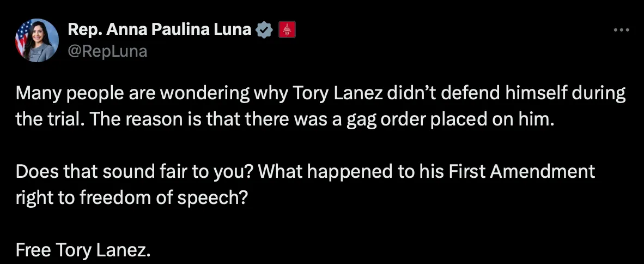This screenshot has height=264, width=644.
Task: Open the Rep. Anna Paulina Luna profile name
Action: tap(159, 29)
